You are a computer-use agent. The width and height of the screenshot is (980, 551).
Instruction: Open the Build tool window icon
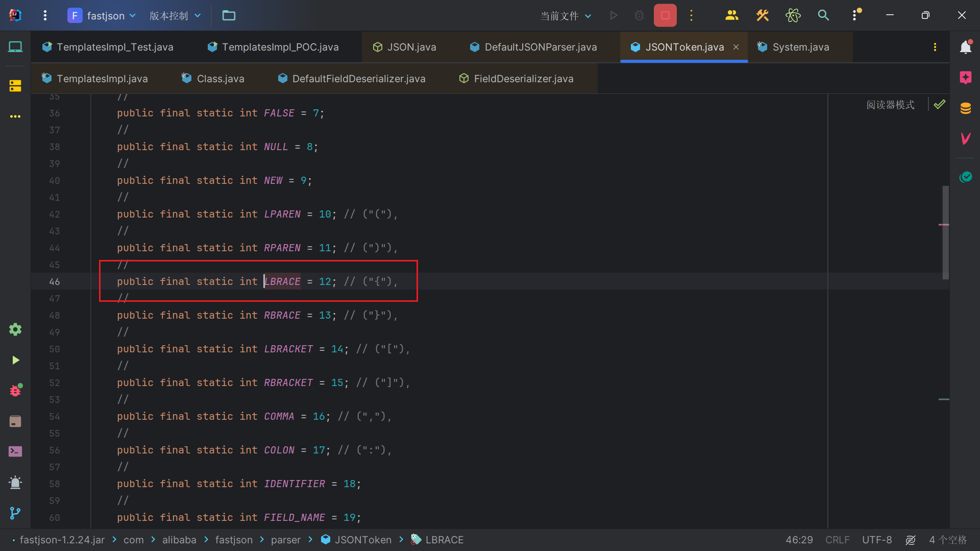click(15, 421)
